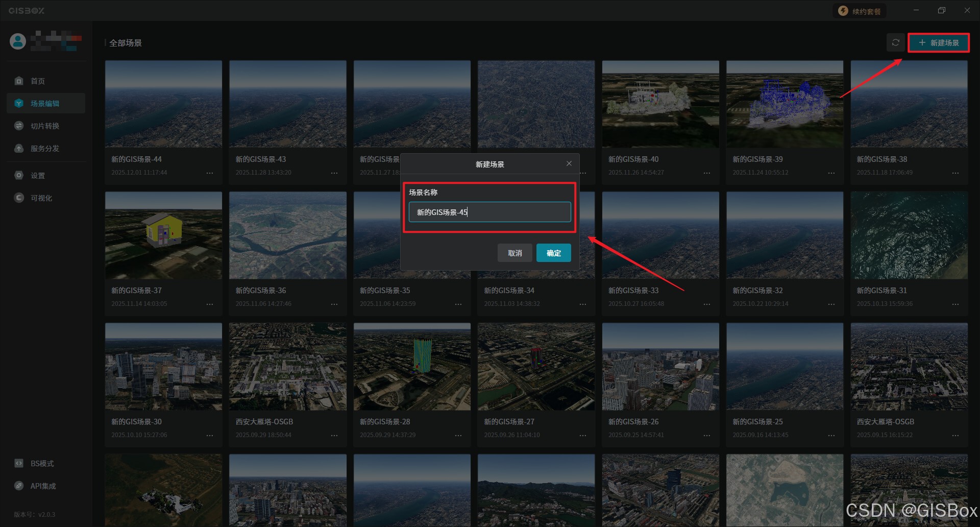The width and height of the screenshot is (980, 527).
Task: Open 可视化 visualization section
Action: pyautogui.click(x=46, y=198)
